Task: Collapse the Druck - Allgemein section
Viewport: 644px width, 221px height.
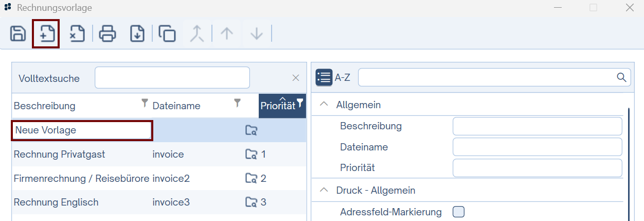Action: pyautogui.click(x=324, y=190)
